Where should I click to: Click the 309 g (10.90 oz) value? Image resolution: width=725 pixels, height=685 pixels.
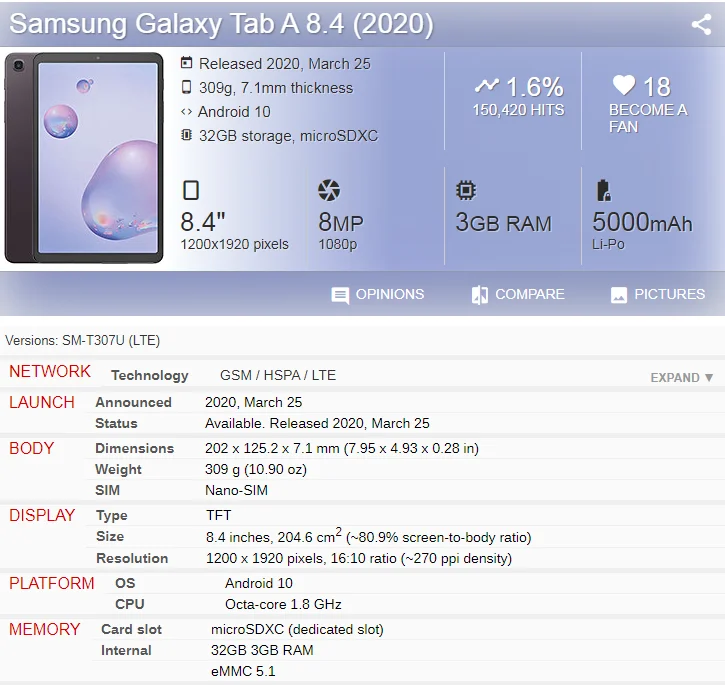click(256, 469)
